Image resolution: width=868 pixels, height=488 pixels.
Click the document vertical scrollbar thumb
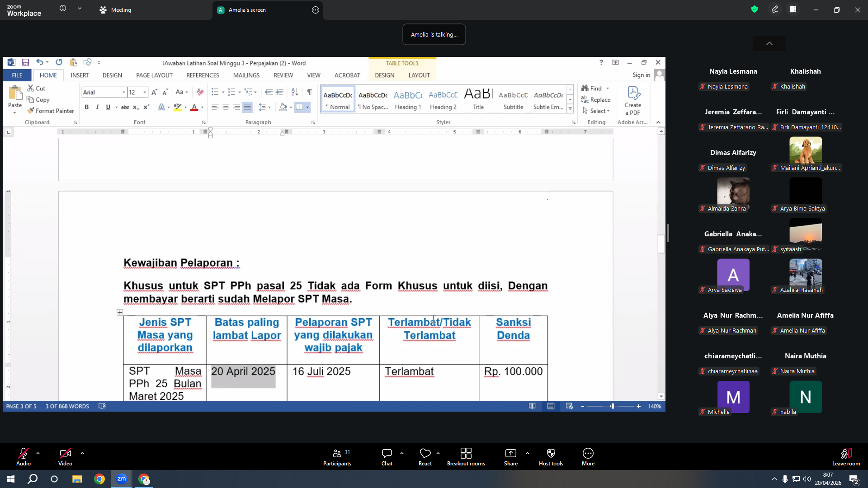(x=661, y=244)
